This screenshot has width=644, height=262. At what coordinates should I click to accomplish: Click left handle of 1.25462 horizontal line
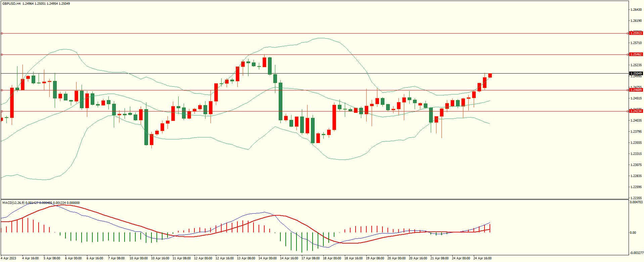click(2, 54)
